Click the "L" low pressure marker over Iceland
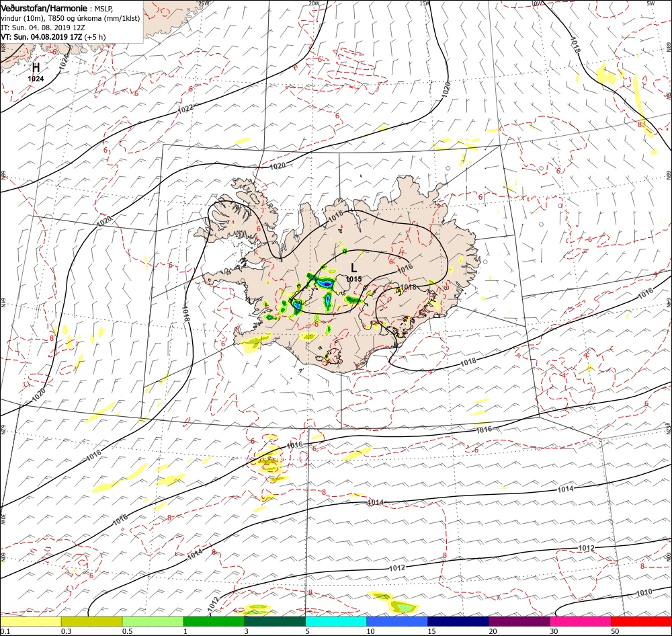Image resolution: width=672 pixels, height=636 pixels. point(353,268)
